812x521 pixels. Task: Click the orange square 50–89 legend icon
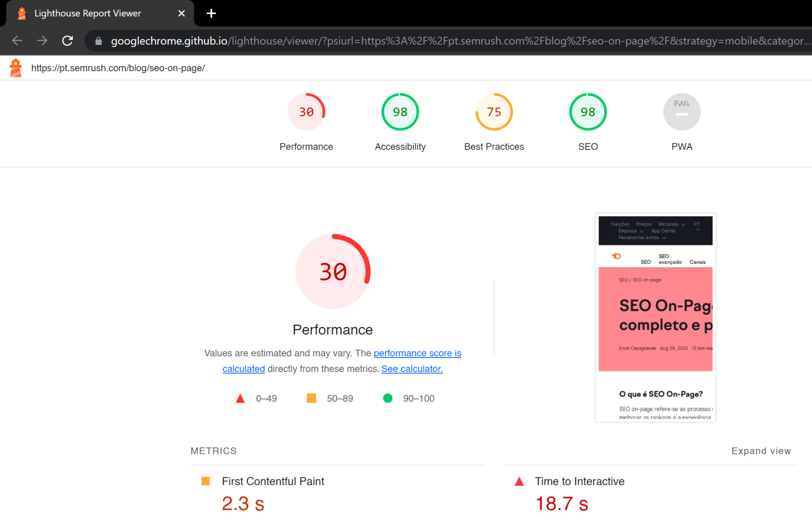tap(312, 398)
